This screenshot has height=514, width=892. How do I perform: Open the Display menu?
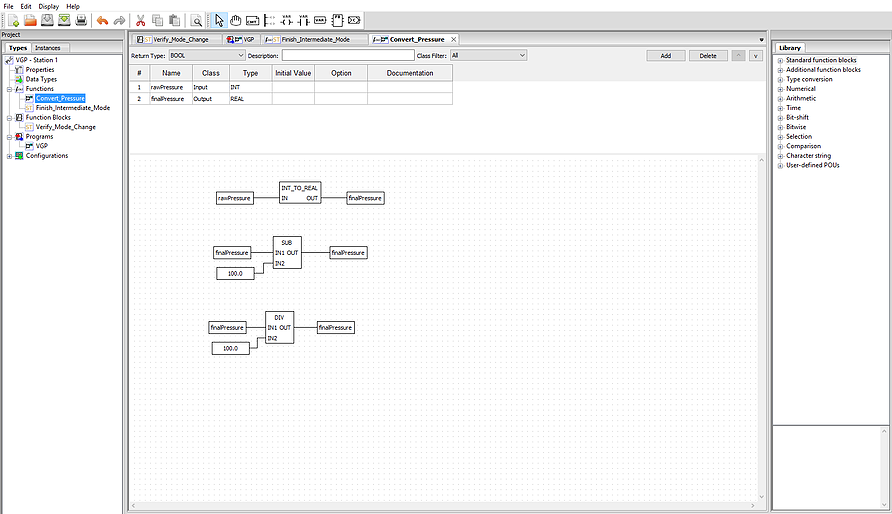point(48,6)
